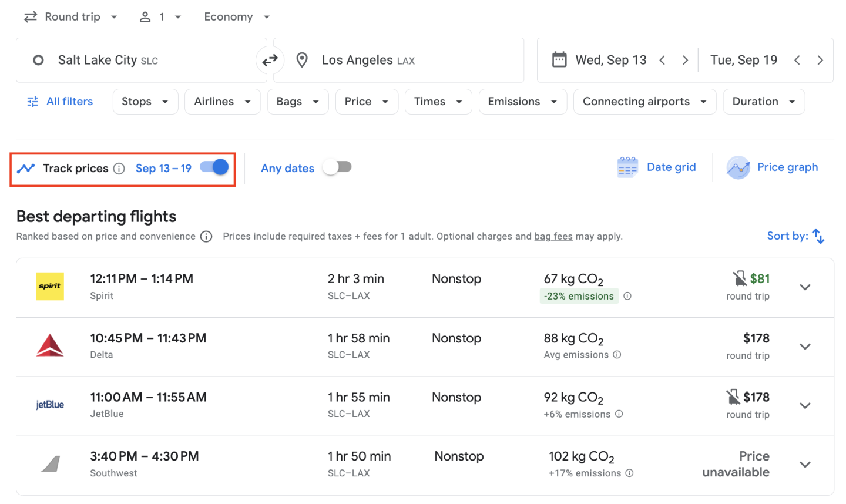846x504 pixels.
Task: Open the Economy class dropdown
Action: click(x=237, y=17)
